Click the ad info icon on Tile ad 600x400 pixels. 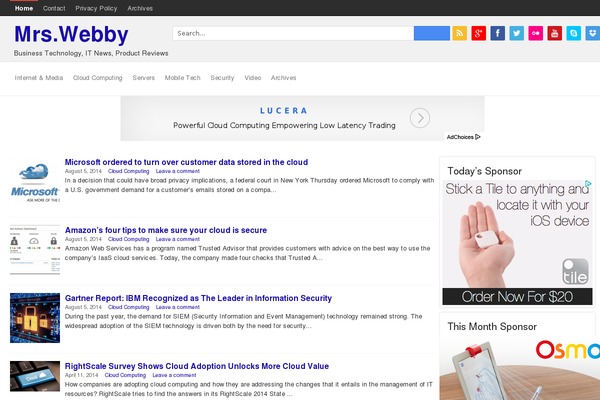(588, 184)
